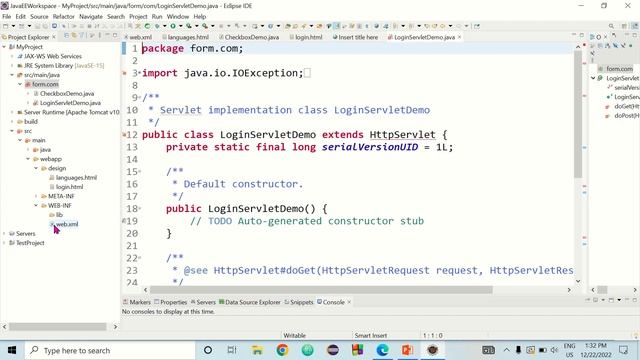
Task: Expand the TestProject node
Action: 4,243
